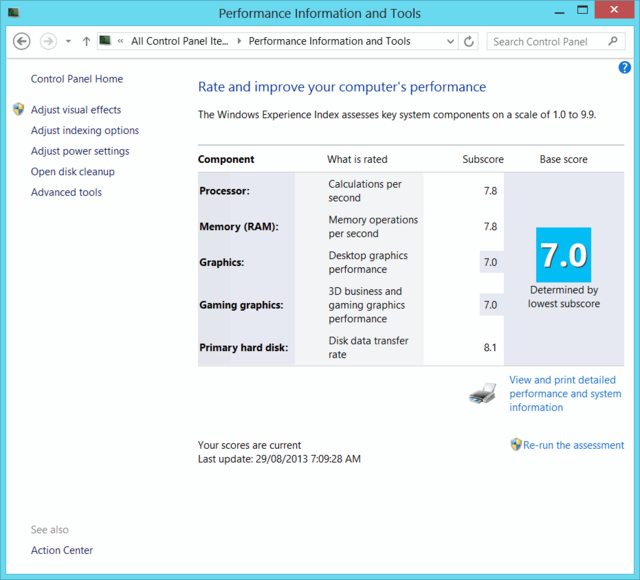Click the search magnifier icon
Image resolution: width=640 pixels, height=580 pixels.
click(613, 41)
